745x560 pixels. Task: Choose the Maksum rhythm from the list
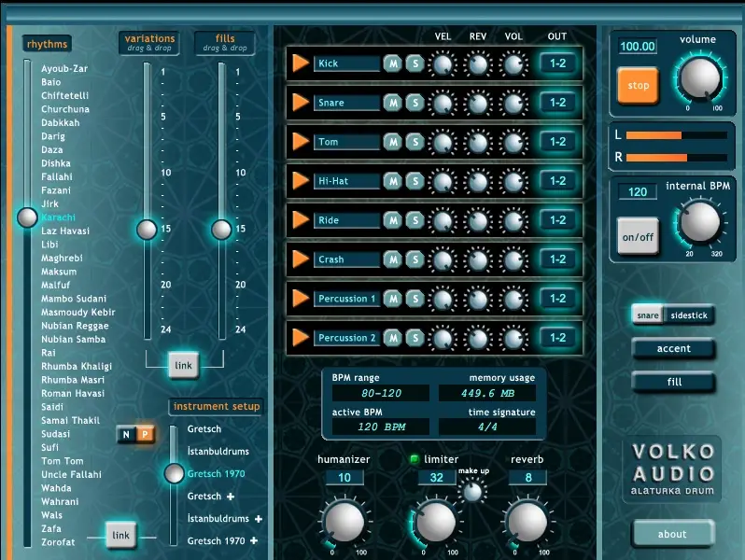click(59, 272)
